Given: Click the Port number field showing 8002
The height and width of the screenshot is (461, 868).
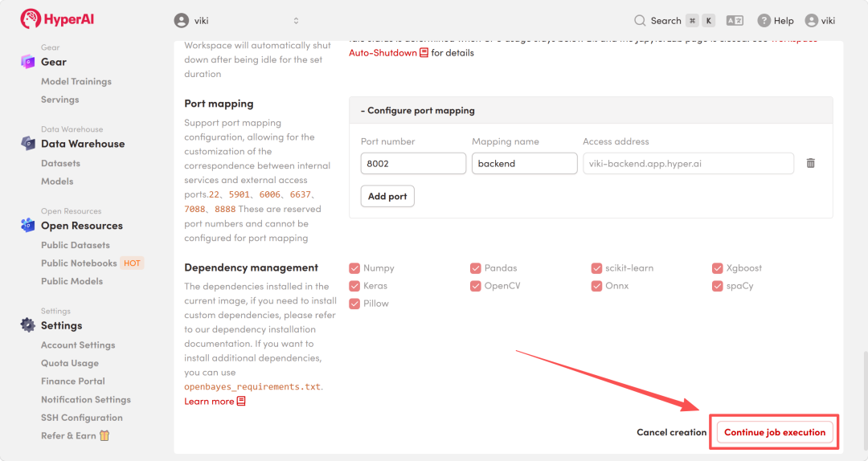Looking at the screenshot, I should (413, 163).
